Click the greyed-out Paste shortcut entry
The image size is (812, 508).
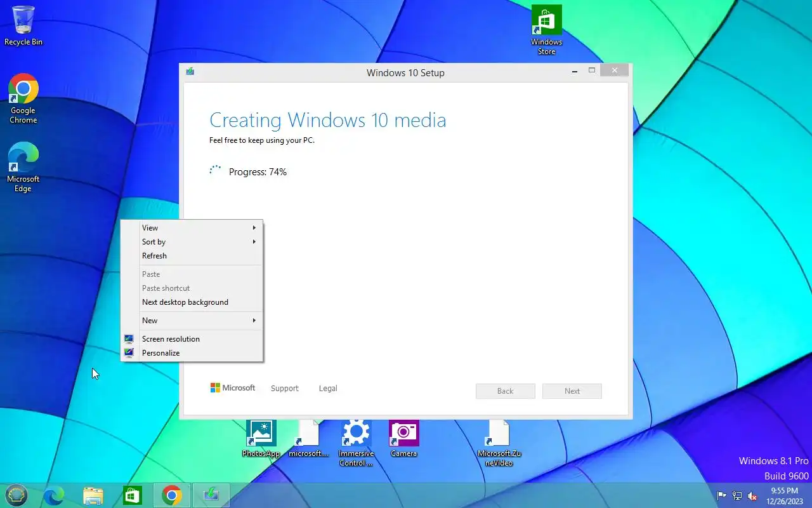coord(192,288)
